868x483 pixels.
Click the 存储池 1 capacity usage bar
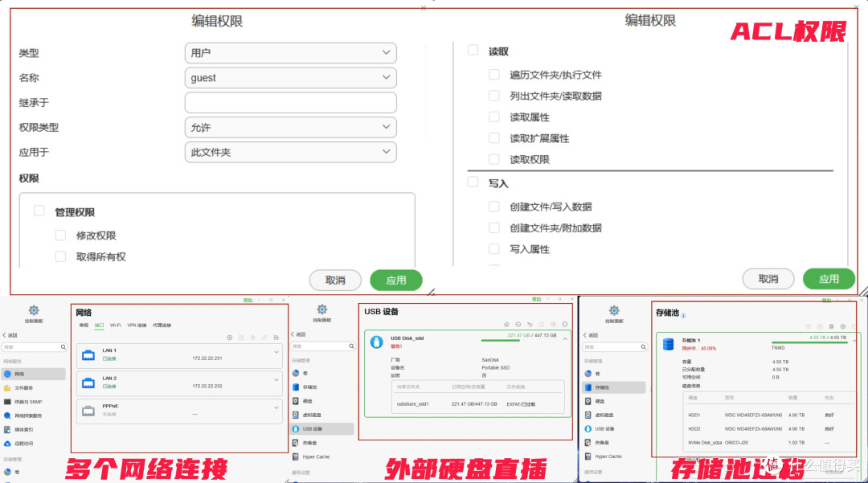809,342
